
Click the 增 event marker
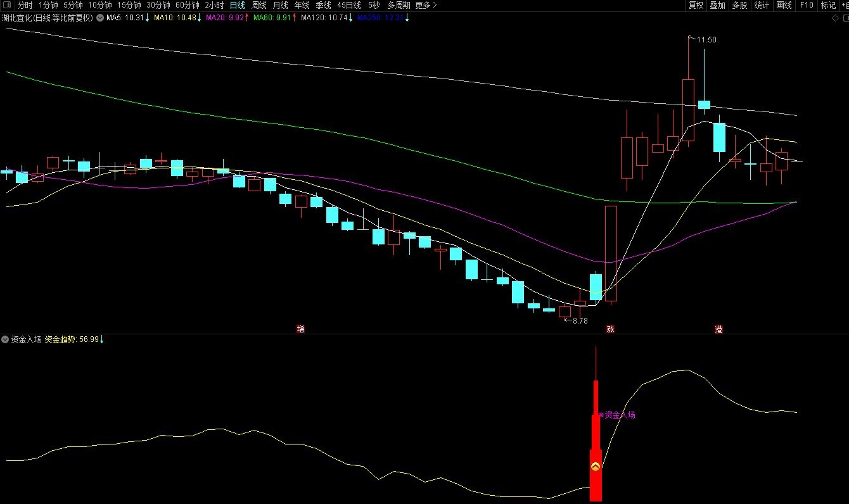pos(300,329)
